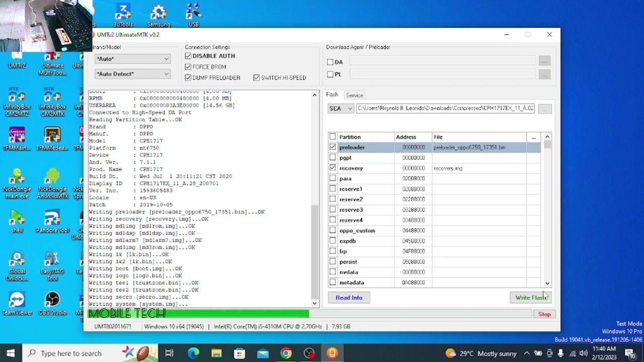Viewport: 644px width, 362px height.
Task: Select the Ultimate Multi Tool desktop icon
Action: [52, 63]
